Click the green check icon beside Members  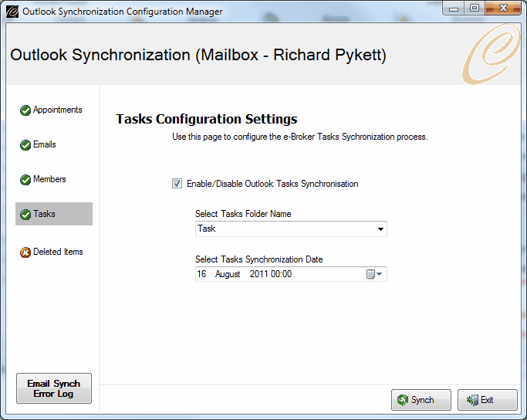(x=25, y=180)
